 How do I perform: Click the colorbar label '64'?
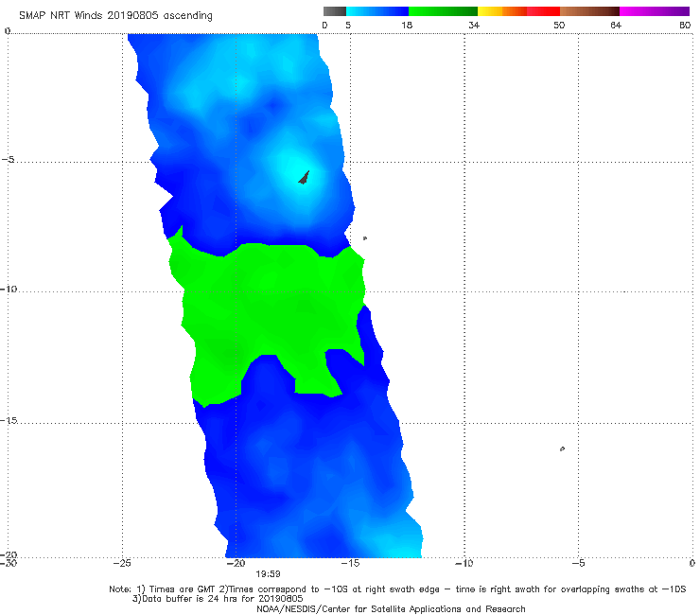tap(616, 25)
